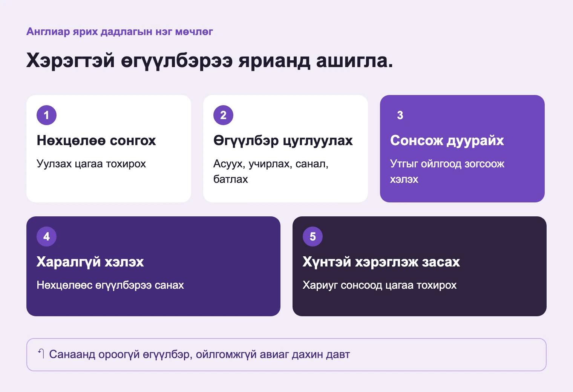Click the text 'Хариуг сонсоод цагаа тохирох'
This screenshot has height=392, width=573.
[x=380, y=285]
